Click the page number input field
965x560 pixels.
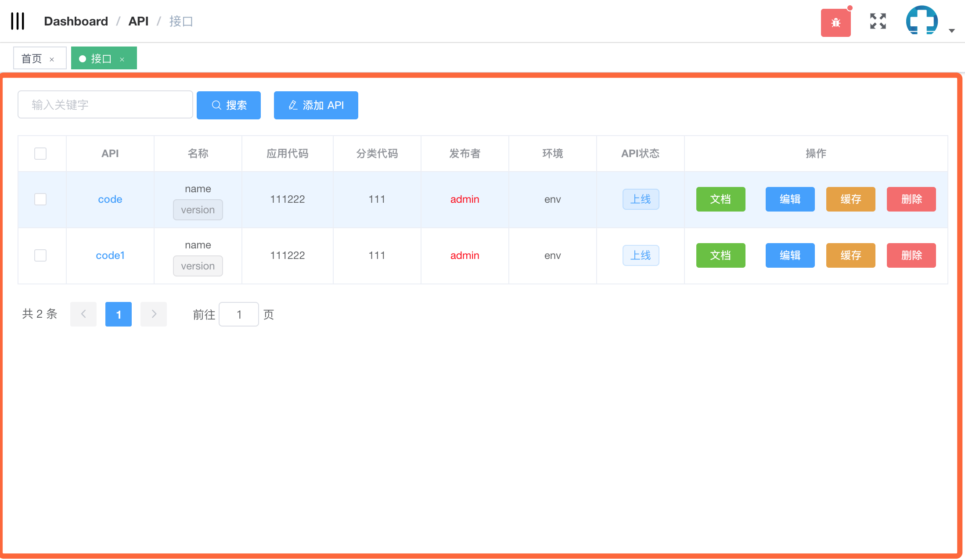click(x=239, y=314)
